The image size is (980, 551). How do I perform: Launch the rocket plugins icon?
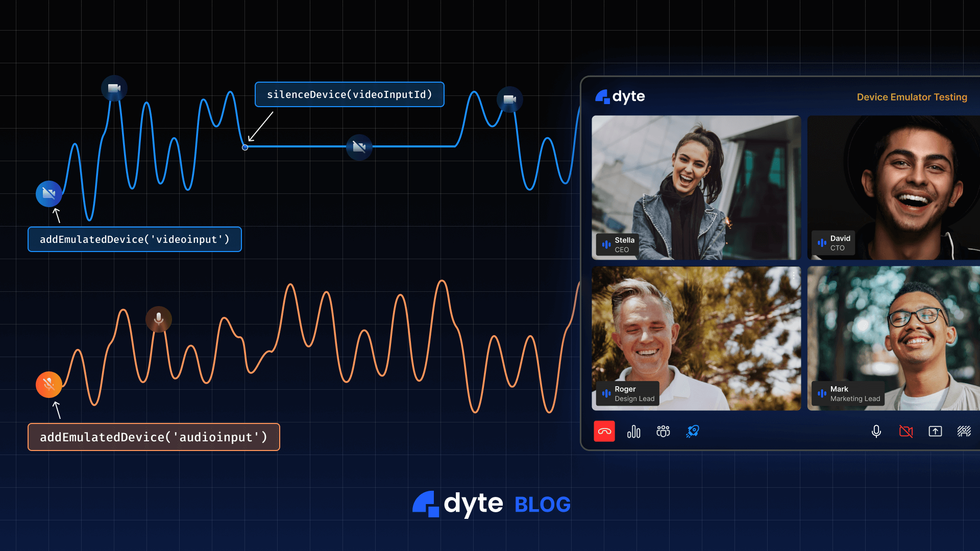pyautogui.click(x=693, y=431)
